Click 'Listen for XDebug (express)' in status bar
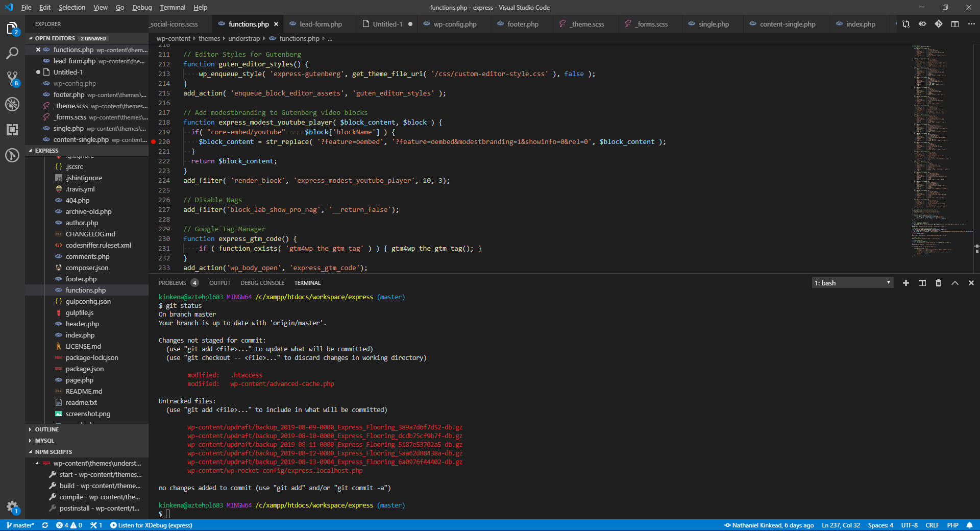This screenshot has width=980, height=531. coord(151,525)
